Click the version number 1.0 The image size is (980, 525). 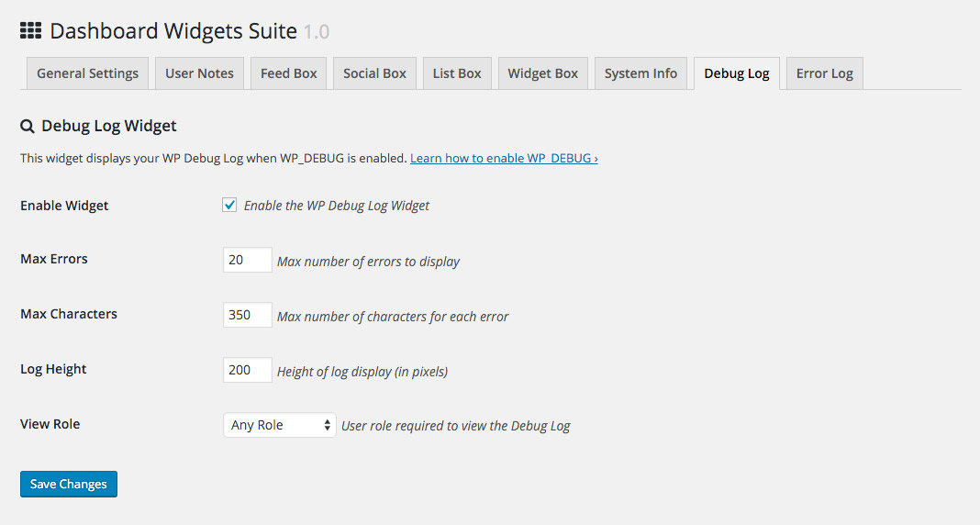pyautogui.click(x=317, y=32)
